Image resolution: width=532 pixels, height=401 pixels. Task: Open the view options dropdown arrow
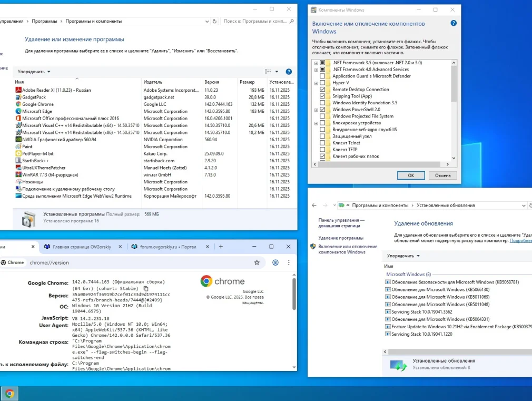277,72
